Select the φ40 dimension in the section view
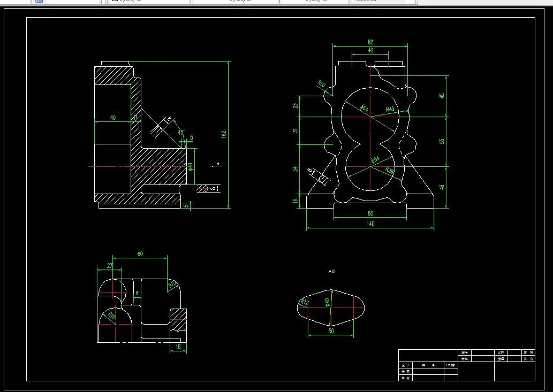 tap(191, 166)
